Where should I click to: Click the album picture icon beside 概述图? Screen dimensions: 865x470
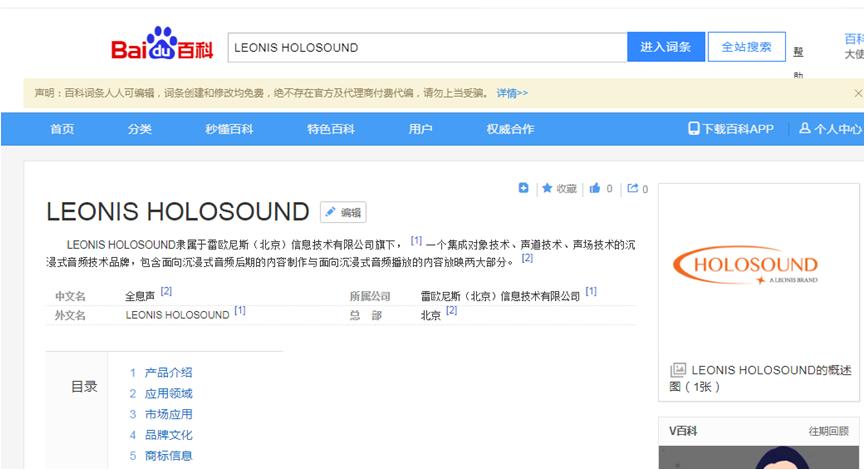pyautogui.click(x=678, y=370)
